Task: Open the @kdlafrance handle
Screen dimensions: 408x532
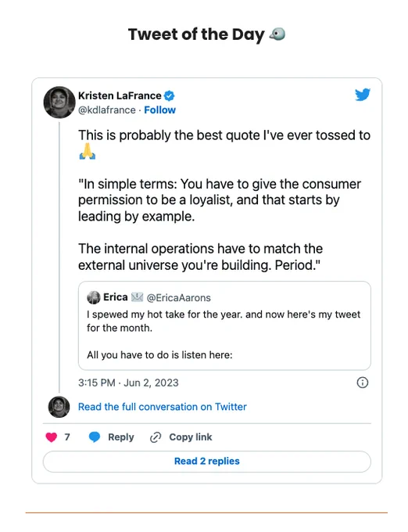Action: [107, 110]
